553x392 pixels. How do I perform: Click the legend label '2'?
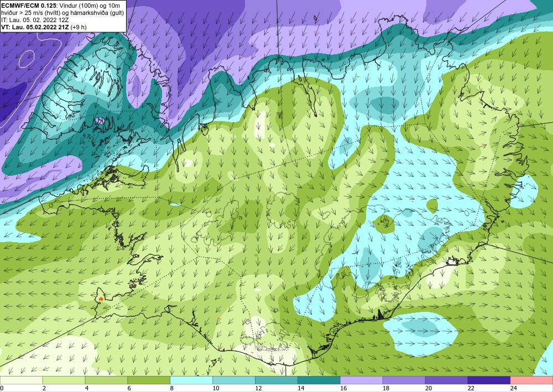44,388
